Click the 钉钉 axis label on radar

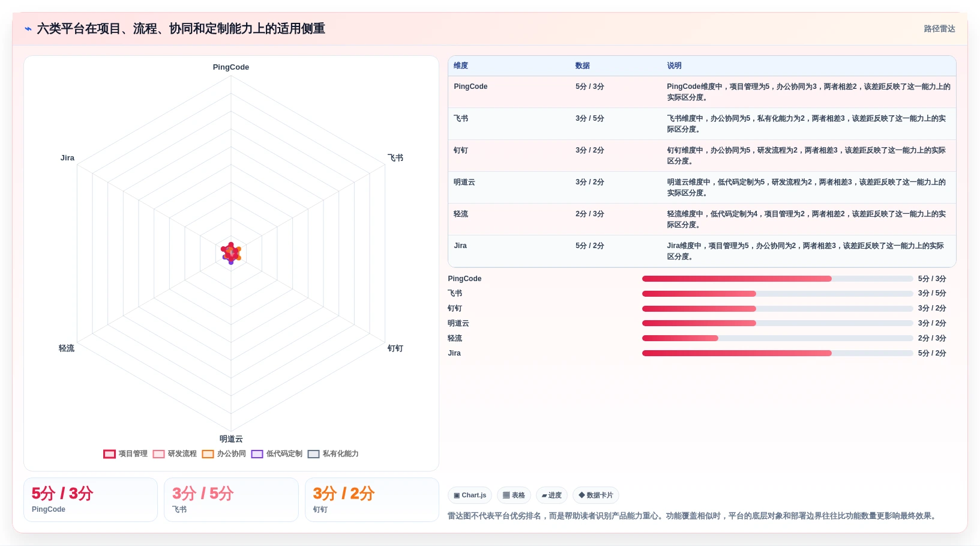coord(395,348)
